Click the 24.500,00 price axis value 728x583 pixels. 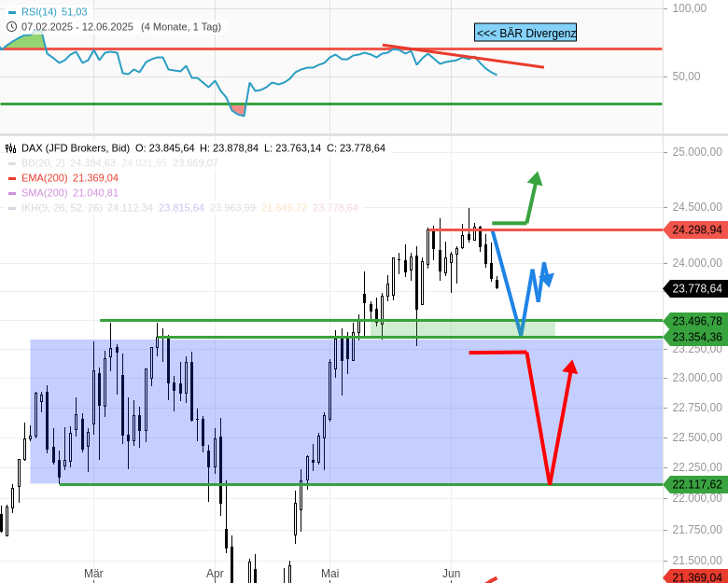(x=697, y=207)
